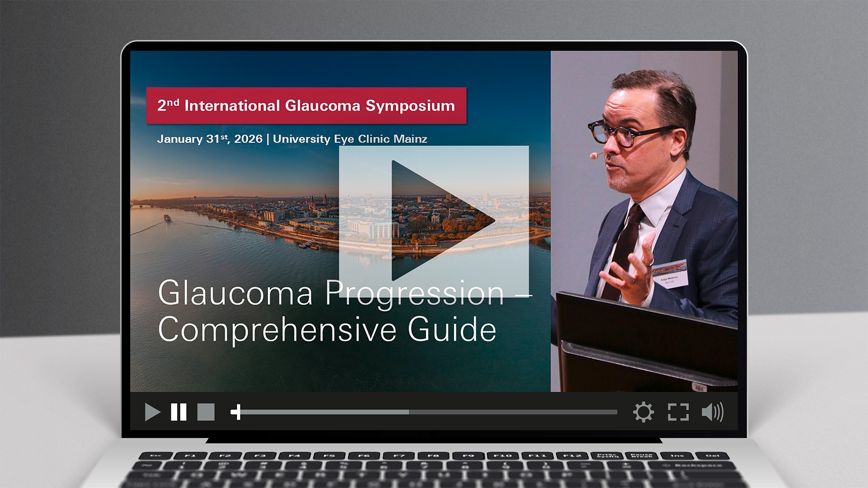Open video settings via gear icon

pos(643,412)
